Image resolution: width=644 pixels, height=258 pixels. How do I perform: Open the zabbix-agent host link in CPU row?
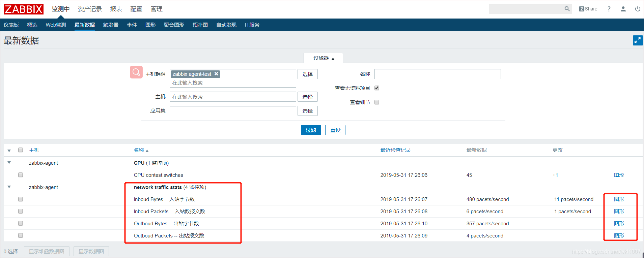pyautogui.click(x=43, y=163)
